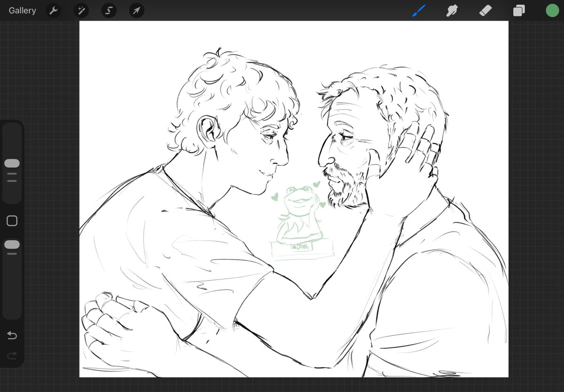The height and width of the screenshot is (392, 564).
Task: Click the brush opacity slider handle
Action: 12,244
